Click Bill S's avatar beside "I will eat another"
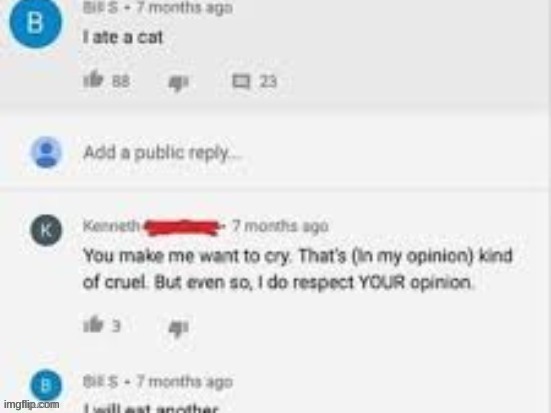Image resolution: width=551 pixels, height=413 pixels. point(46,385)
